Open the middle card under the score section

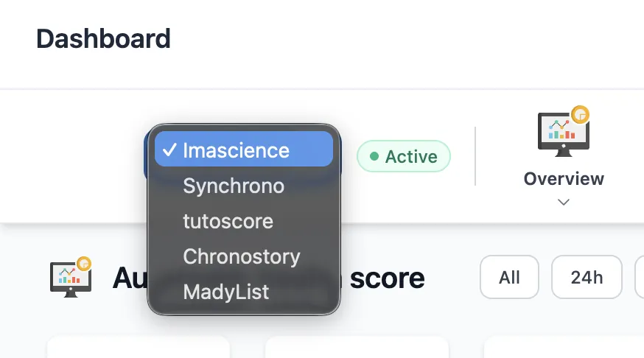[x=357, y=348]
